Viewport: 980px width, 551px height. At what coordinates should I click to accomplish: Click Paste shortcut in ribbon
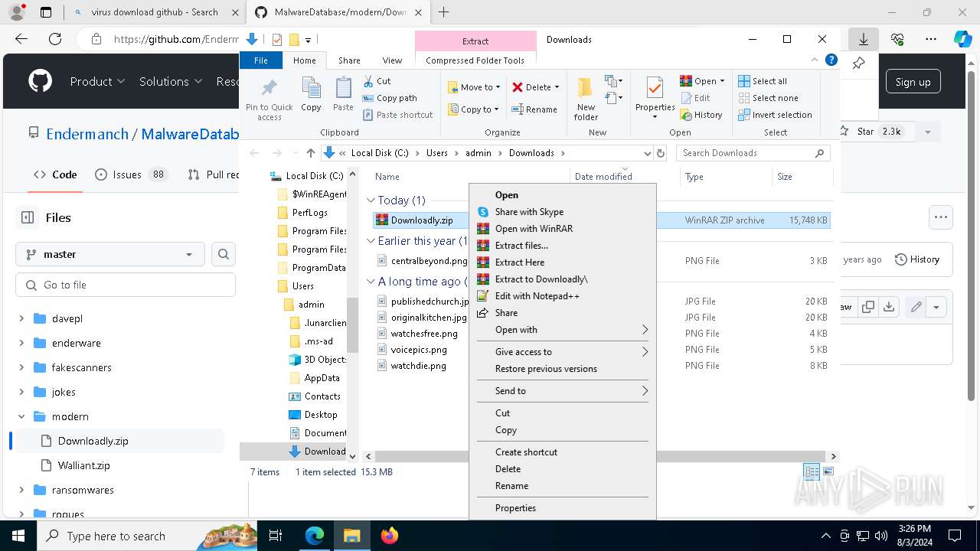[397, 115]
